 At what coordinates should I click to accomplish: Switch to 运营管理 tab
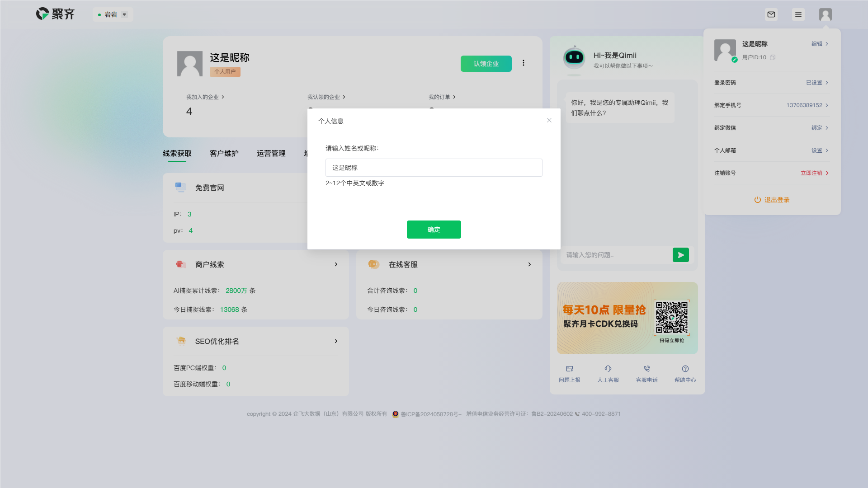coord(271,154)
